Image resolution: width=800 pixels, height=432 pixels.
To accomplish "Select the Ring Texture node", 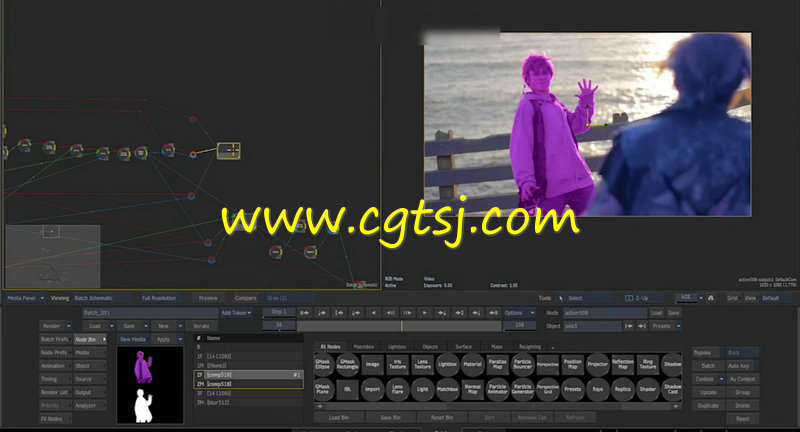I will [647, 364].
